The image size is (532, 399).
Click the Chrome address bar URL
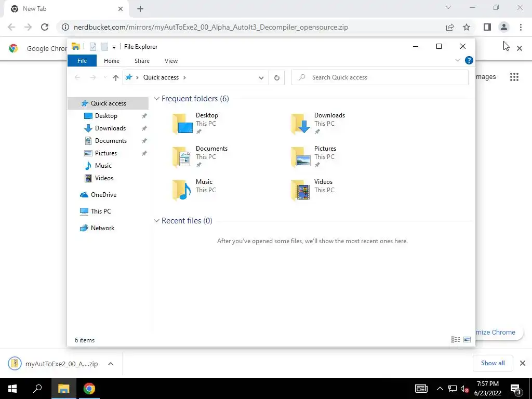pos(211,27)
